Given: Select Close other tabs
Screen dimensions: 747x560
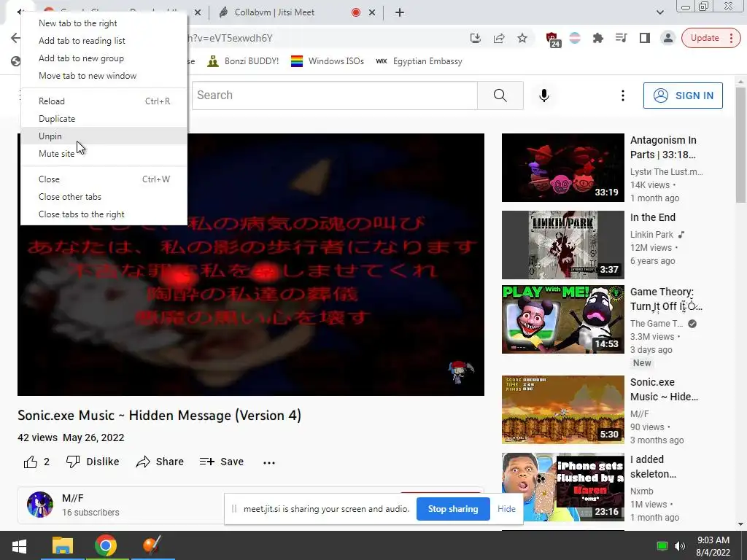Looking at the screenshot, I should (x=104, y=197).
